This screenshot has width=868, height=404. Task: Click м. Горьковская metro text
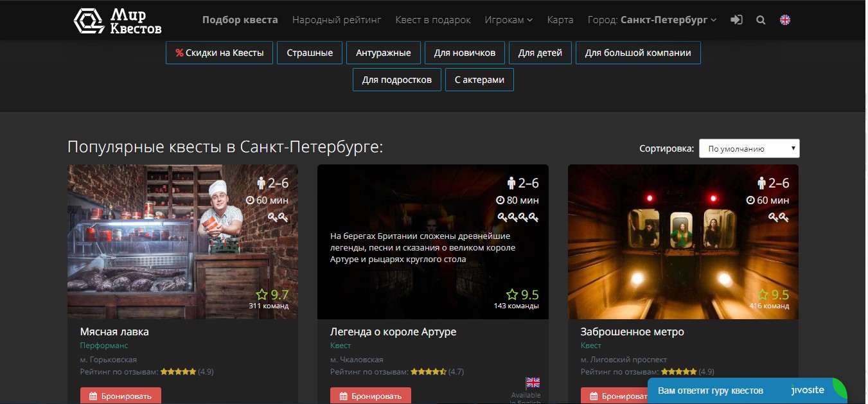(x=109, y=360)
